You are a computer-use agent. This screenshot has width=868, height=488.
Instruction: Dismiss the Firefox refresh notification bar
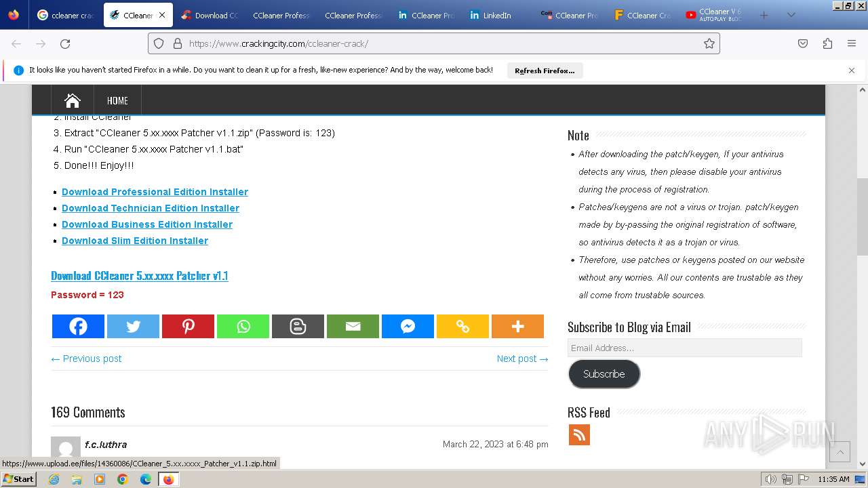click(x=852, y=70)
